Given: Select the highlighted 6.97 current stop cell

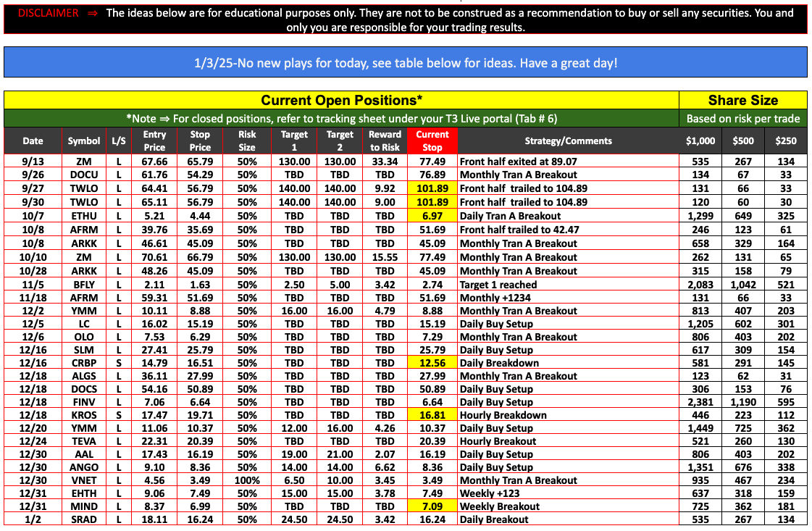Looking at the screenshot, I should click(x=432, y=217).
